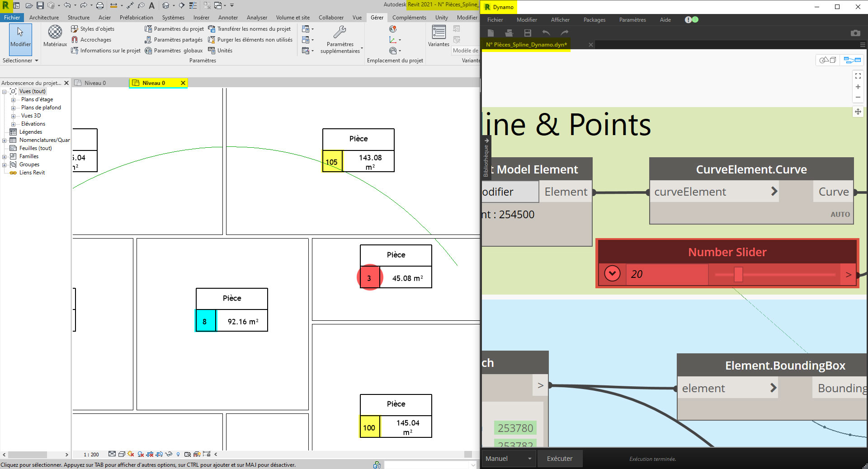Click the Print icon in Revit quick access
The height and width of the screenshot is (469, 868).
pos(100,5)
